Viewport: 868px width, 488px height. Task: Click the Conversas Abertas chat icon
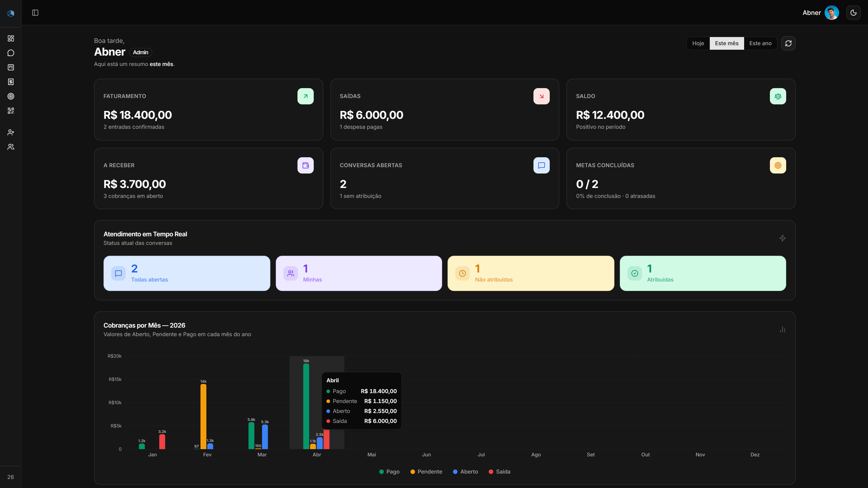541,165
